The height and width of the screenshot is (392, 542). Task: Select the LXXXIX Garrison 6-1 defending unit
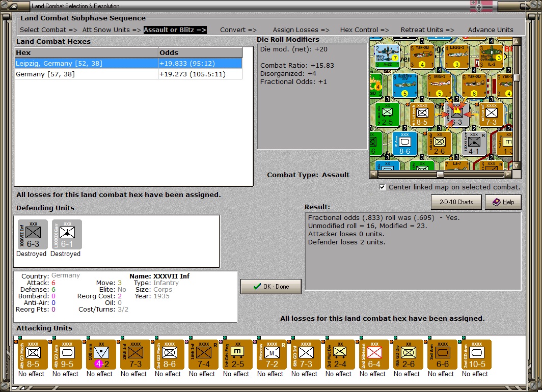point(67,234)
